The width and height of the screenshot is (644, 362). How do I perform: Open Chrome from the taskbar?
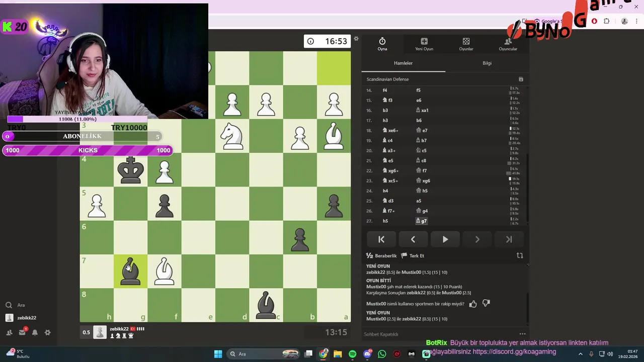(x=323, y=354)
